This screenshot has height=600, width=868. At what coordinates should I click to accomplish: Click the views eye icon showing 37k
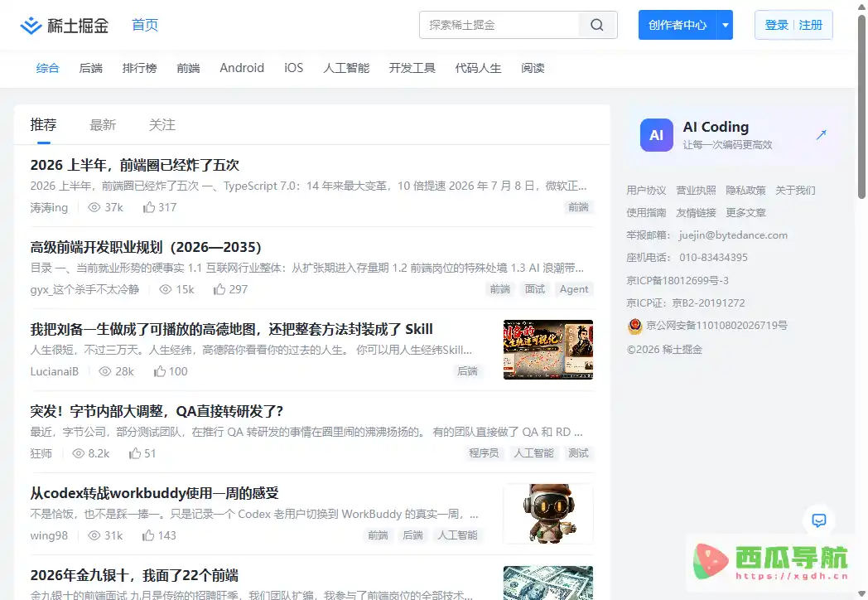click(94, 207)
